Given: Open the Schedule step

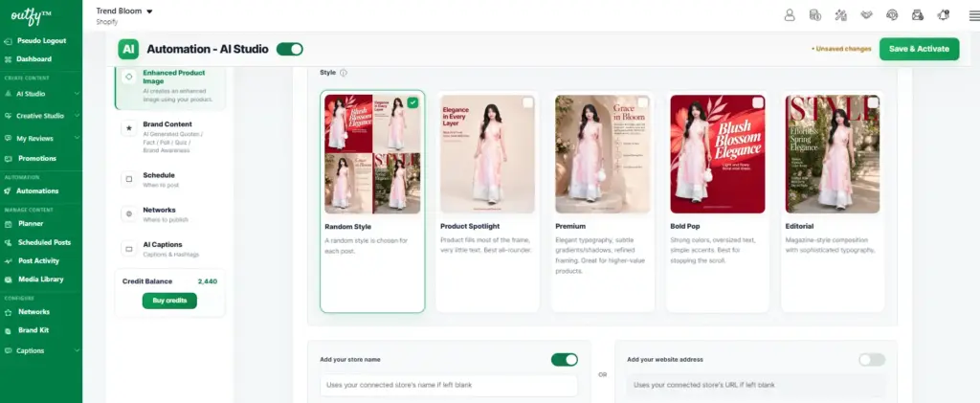Looking at the screenshot, I should point(170,179).
